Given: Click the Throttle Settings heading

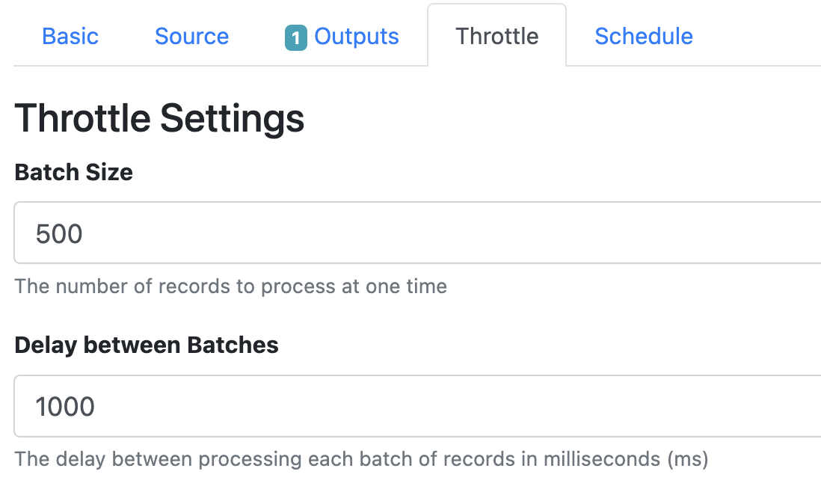Looking at the screenshot, I should pos(159,117).
